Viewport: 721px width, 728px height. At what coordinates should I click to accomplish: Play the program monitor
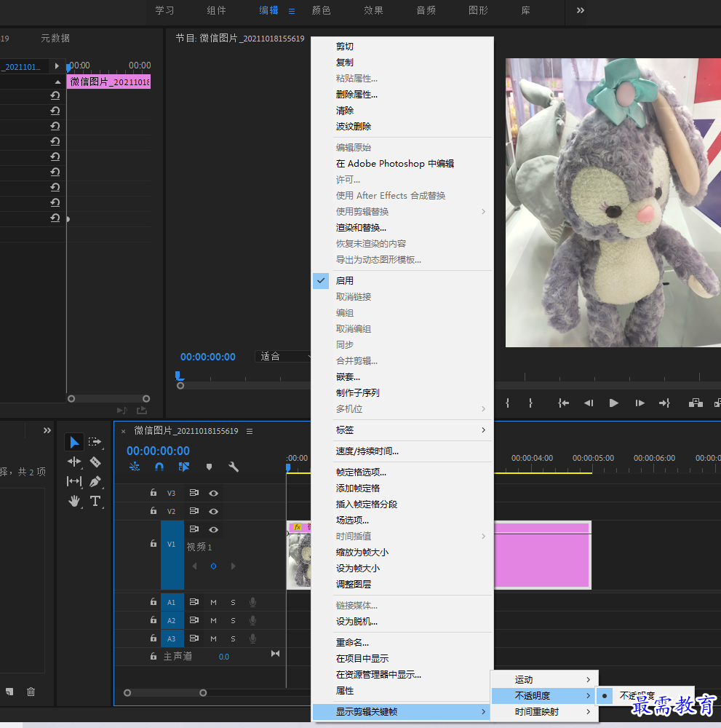coord(613,403)
